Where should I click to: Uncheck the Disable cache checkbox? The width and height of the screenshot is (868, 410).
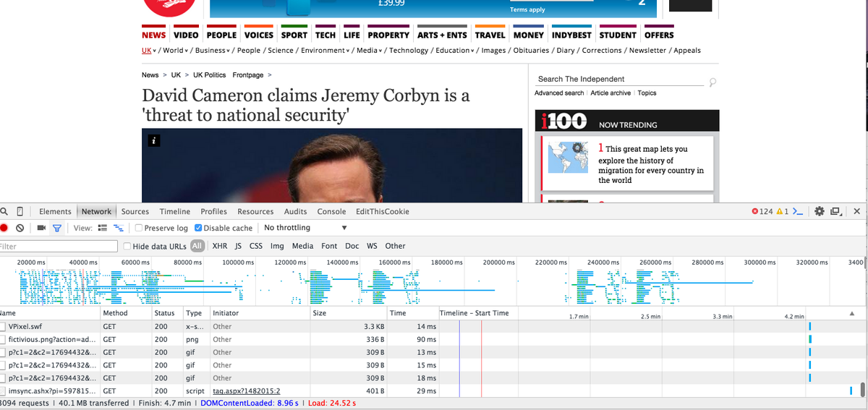198,228
